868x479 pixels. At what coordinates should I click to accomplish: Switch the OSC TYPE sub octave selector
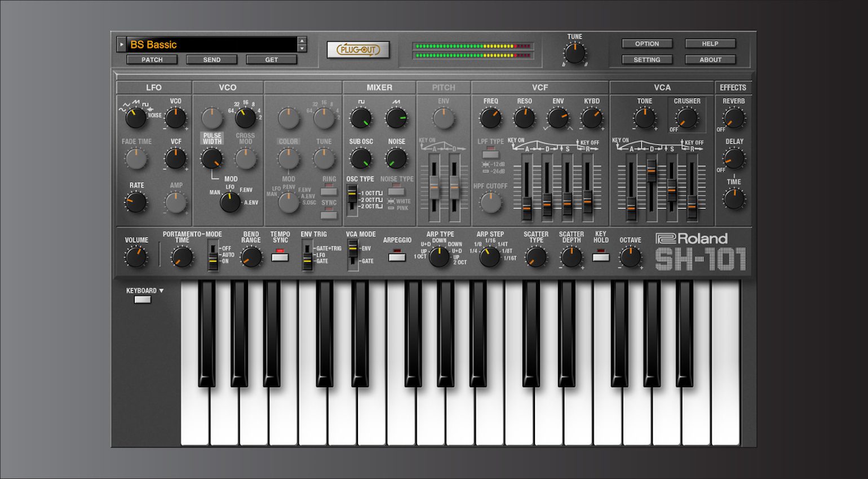pos(352,201)
